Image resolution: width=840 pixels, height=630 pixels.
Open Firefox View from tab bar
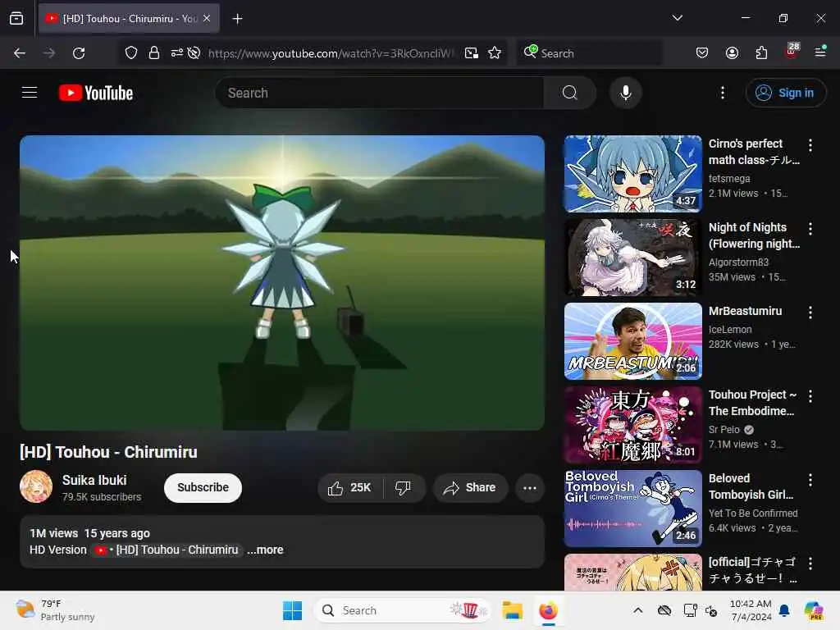(x=16, y=18)
